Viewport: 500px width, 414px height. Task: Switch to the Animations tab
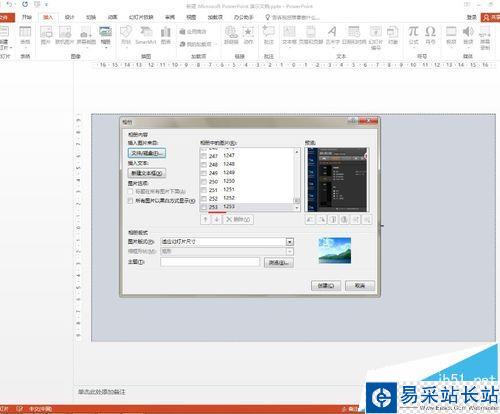pyautogui.click(x=112, y=17)
